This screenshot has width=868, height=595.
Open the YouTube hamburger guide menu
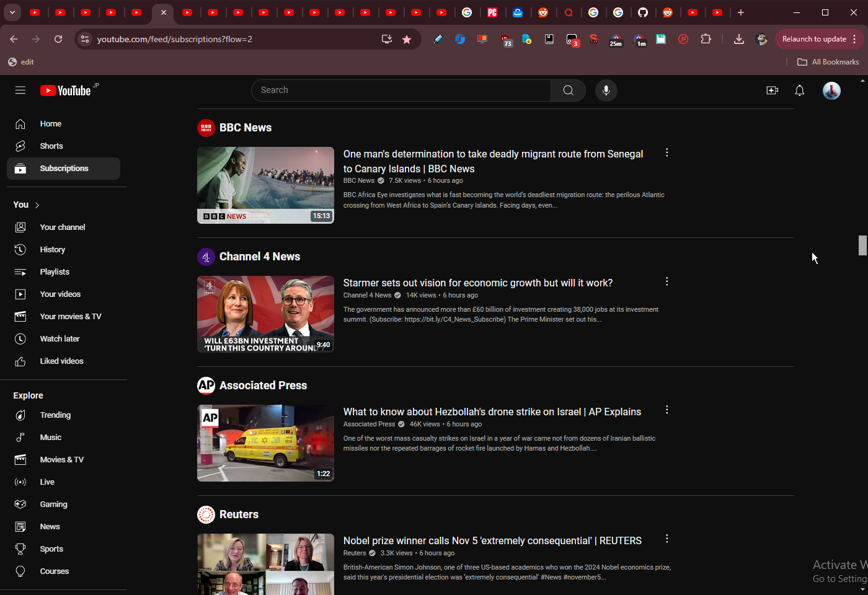point(20,90)
